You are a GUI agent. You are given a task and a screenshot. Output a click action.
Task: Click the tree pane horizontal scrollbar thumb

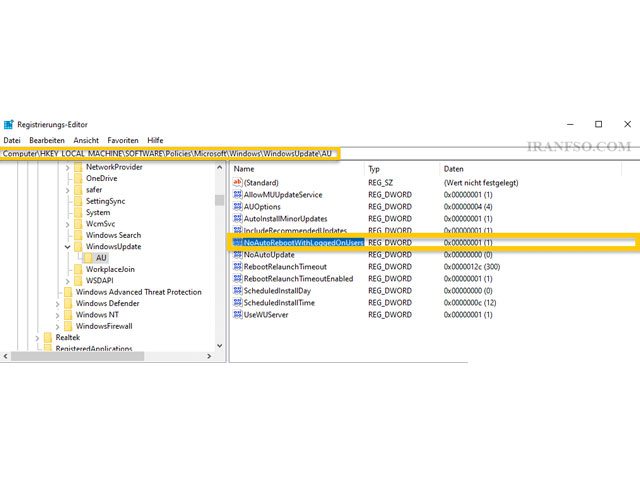(78, 356)
